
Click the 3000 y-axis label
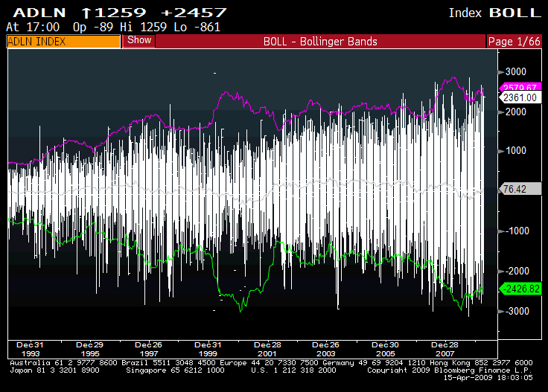point(516,72)
